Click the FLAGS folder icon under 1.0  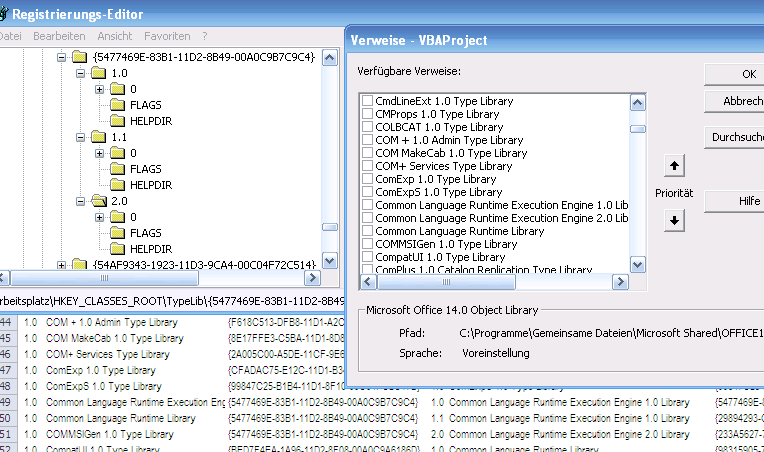(x=117, y=105)
